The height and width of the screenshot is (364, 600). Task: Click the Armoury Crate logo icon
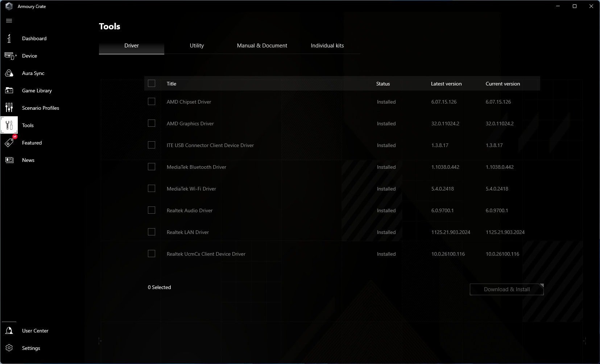tap(9, 6)
